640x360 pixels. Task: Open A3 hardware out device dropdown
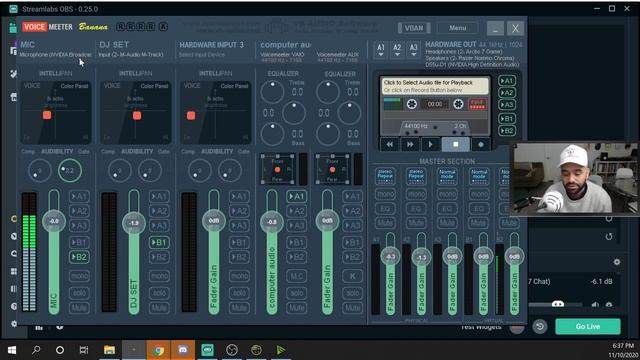[x=413, y=50]
